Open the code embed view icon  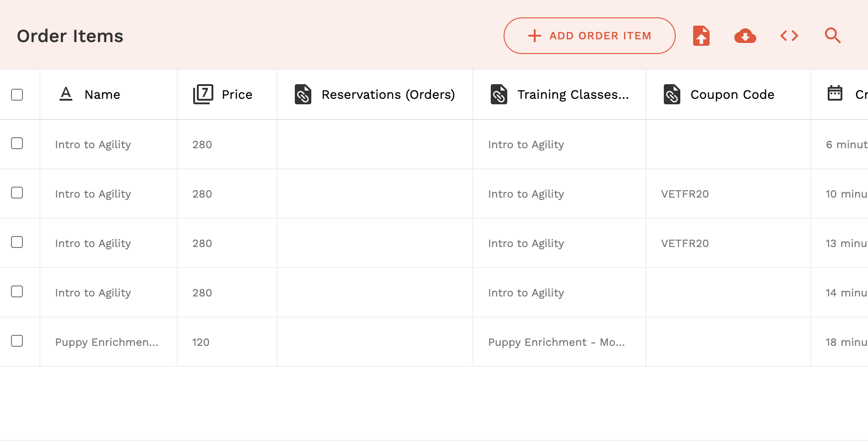pos(789,36)
